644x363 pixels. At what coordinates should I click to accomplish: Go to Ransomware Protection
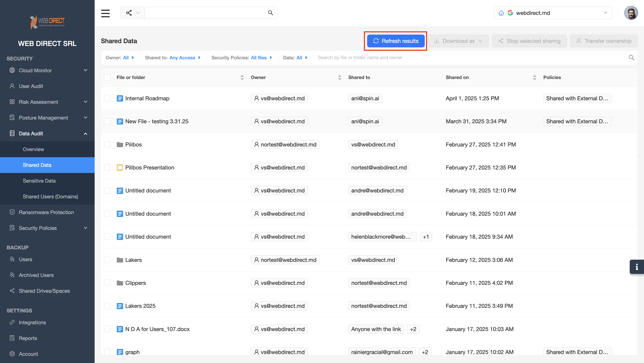point(47,212)
